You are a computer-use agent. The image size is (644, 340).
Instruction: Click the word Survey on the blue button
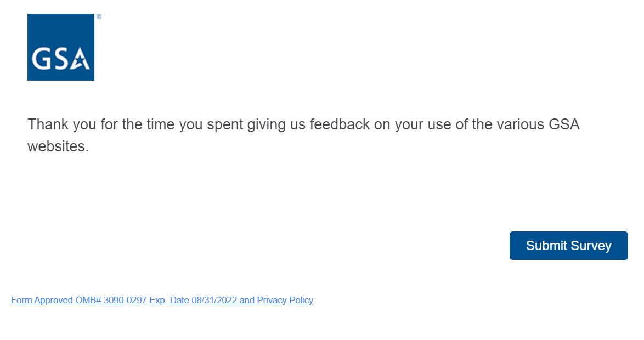tap(590, 246)
